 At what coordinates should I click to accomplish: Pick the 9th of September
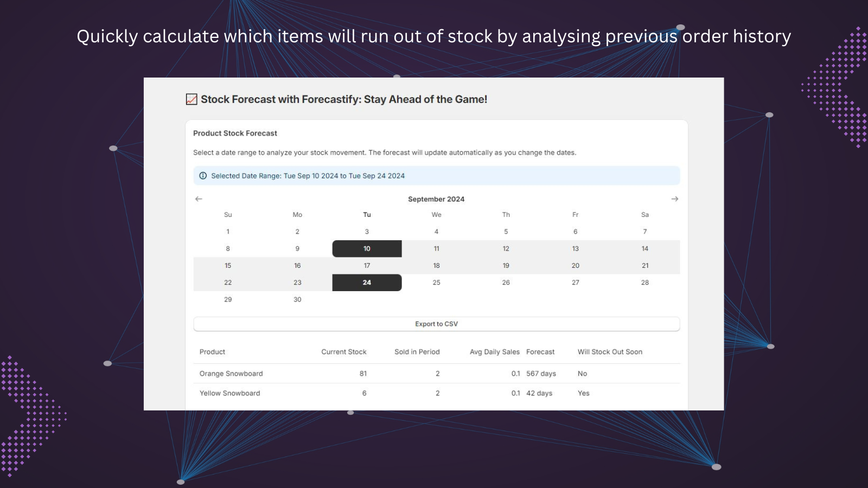(x=297, y=249)
